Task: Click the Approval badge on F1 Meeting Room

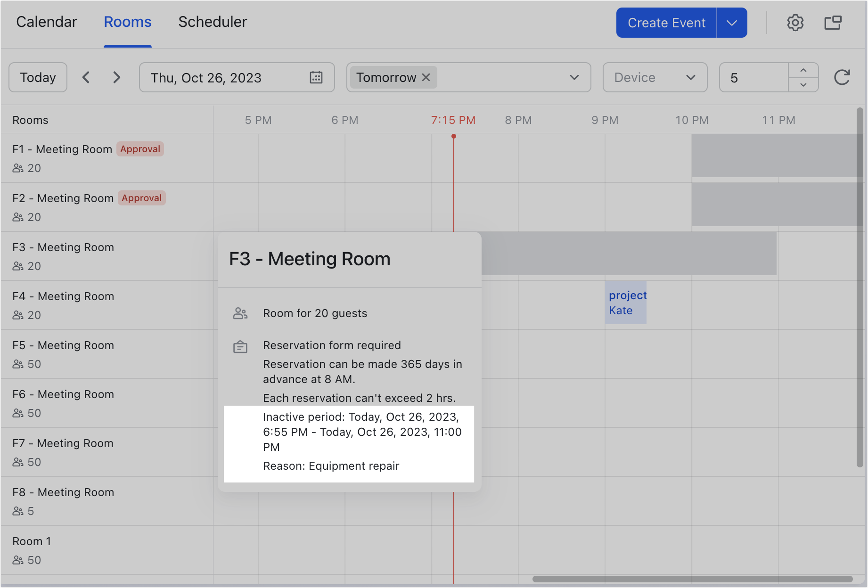Action: tap(140, 149)
